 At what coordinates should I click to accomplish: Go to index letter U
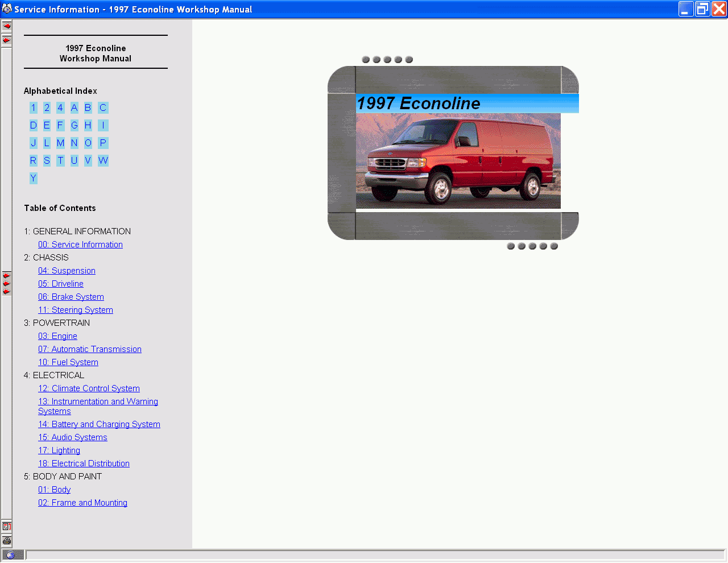[x=74, y=160]
